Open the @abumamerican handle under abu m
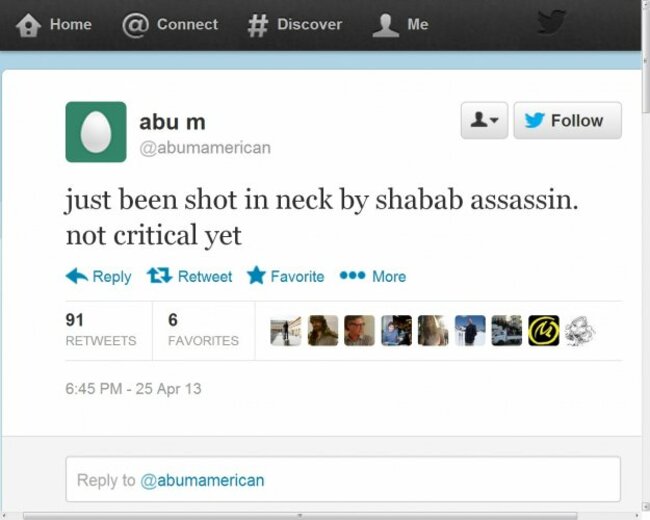Viewport: 650px width, 520px height. pyautogui.click(x=205, y=148)
